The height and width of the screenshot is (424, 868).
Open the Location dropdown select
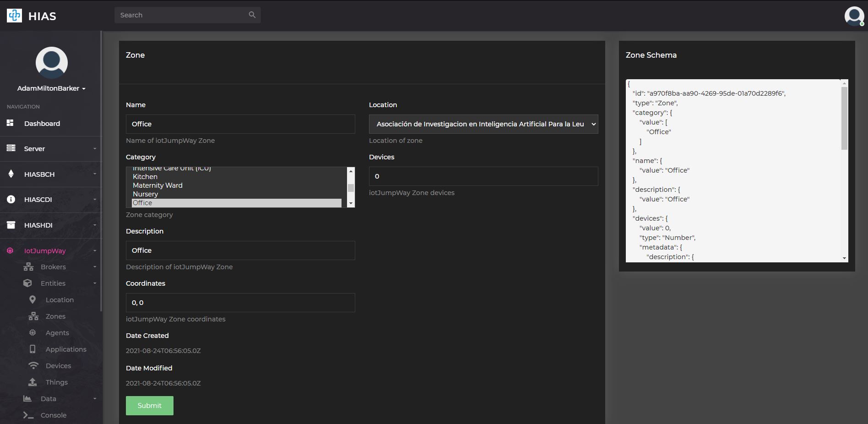click(x=483, y=124)
